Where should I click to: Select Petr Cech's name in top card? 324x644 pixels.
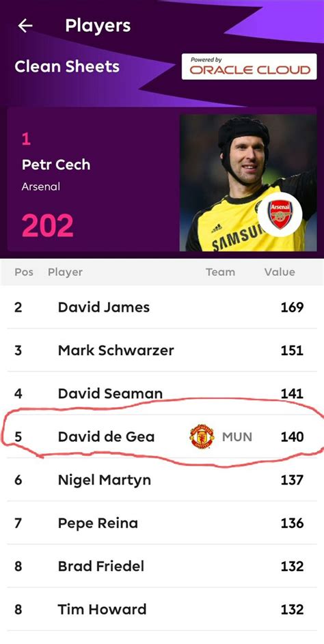[56, 165]
